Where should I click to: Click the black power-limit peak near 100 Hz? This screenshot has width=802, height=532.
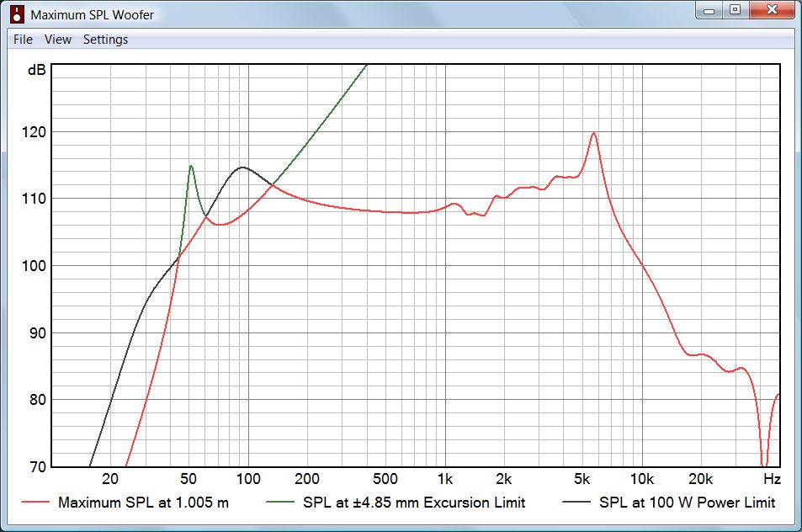click(242, 168)
